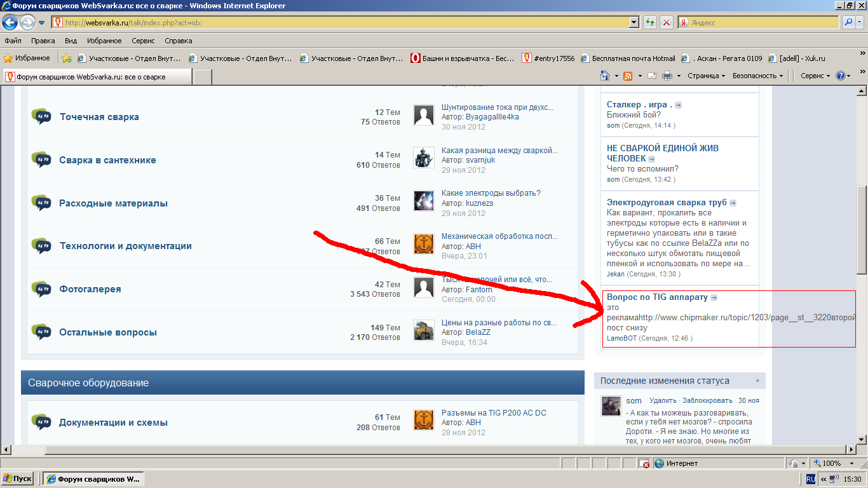Click the browser Back button
The image size is (868, 488).
point(10,22)
